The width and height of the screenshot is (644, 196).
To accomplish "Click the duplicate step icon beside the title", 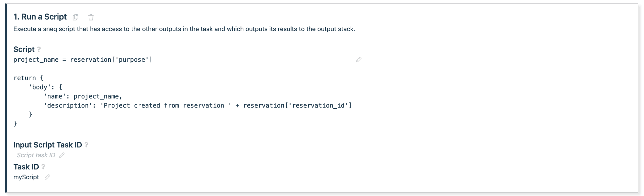I will [75, 17].
